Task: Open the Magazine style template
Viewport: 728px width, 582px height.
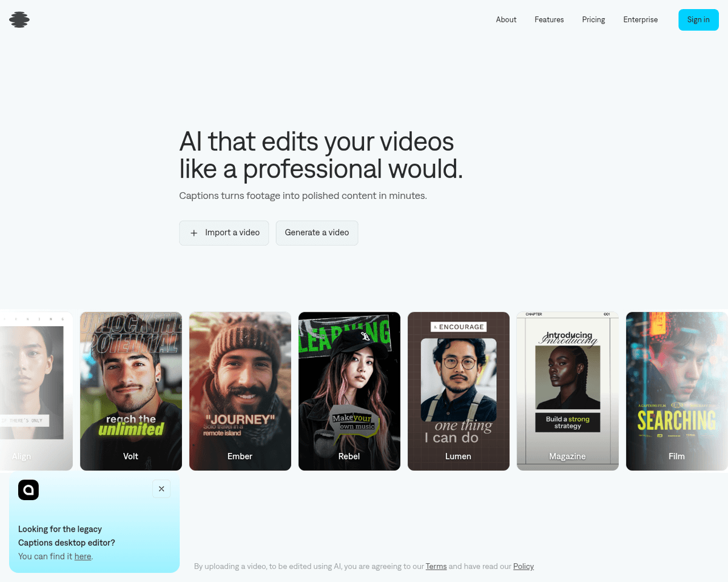Action: 568,391
